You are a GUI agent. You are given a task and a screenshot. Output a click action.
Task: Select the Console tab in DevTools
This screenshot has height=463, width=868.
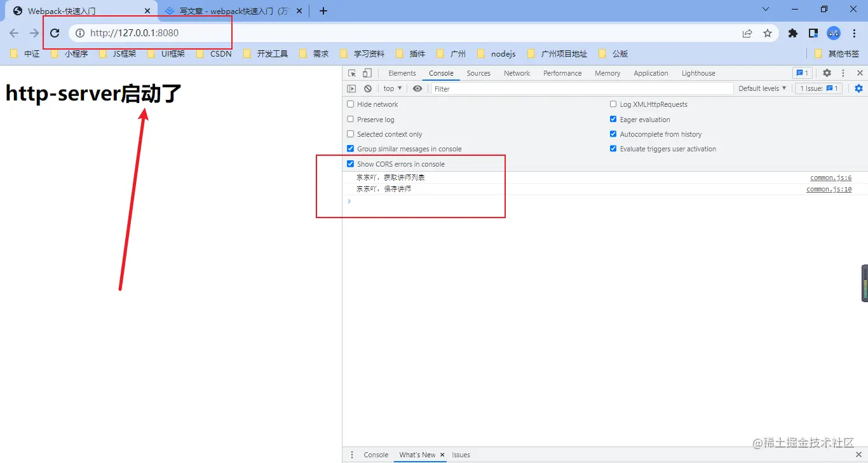click(441, 73)
